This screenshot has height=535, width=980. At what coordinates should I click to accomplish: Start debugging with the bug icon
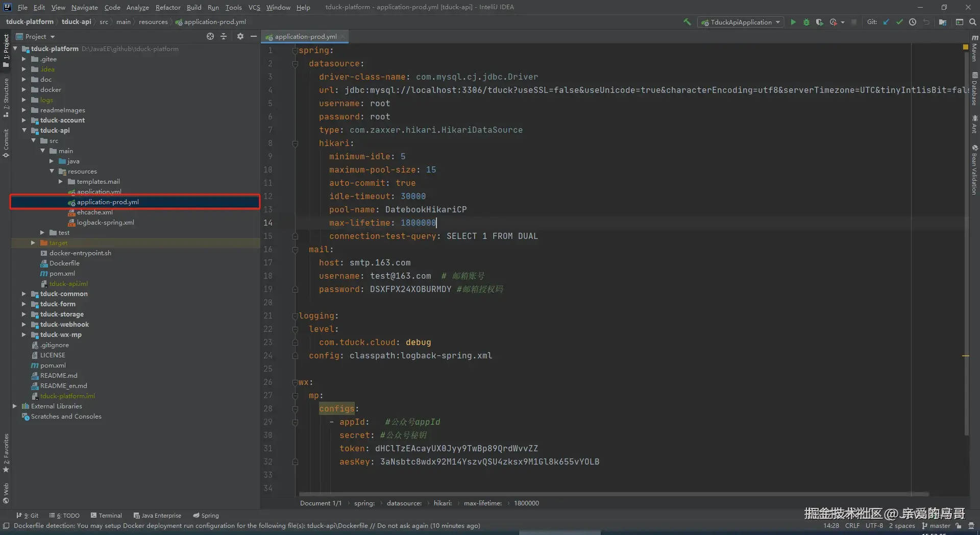[x=806, y=22]
